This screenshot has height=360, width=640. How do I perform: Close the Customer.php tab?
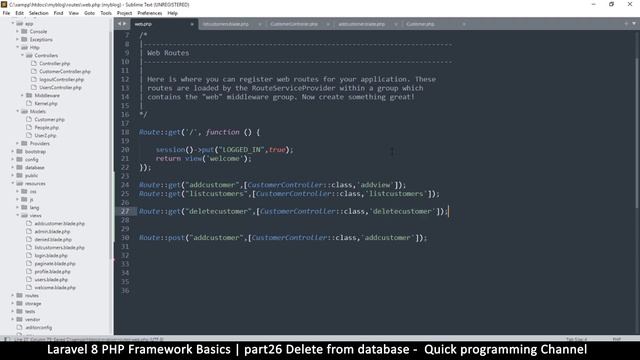[464, 24]
